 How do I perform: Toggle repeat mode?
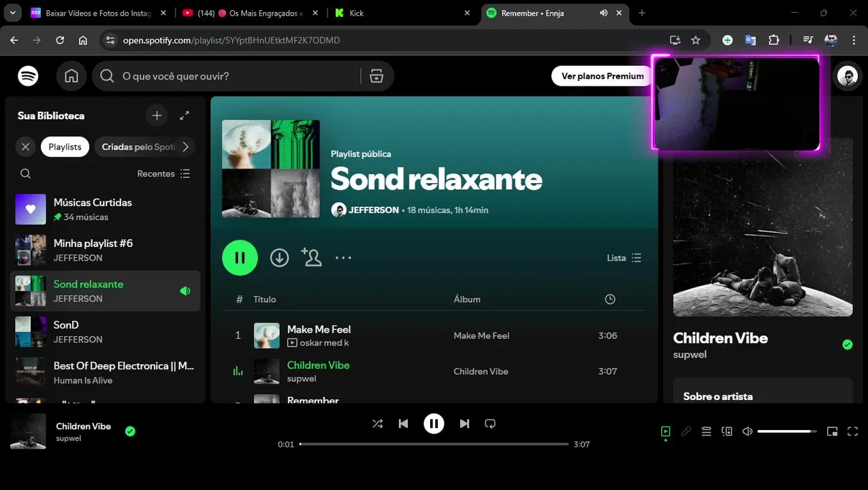[490, 423]
